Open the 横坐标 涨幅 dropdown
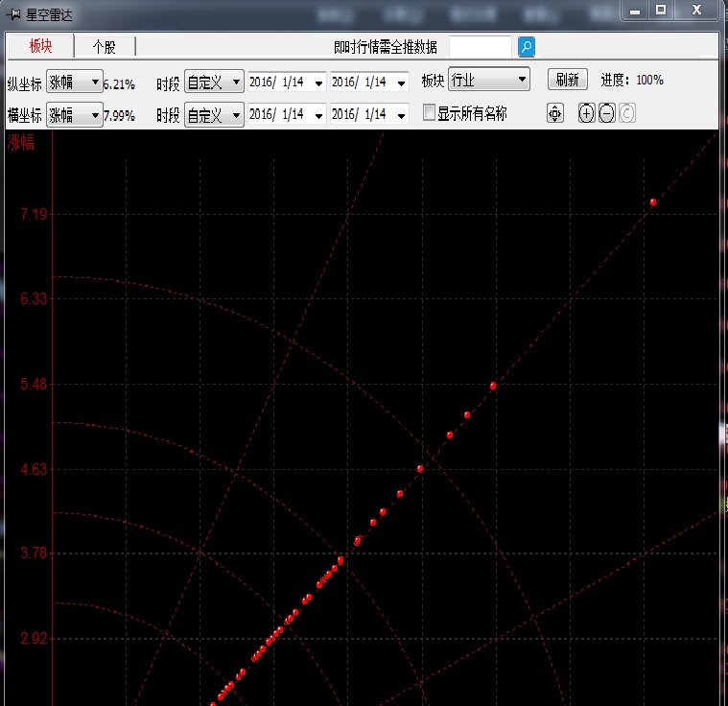The image size is (728, 706). pyautogui.click(x=75, y=116)
